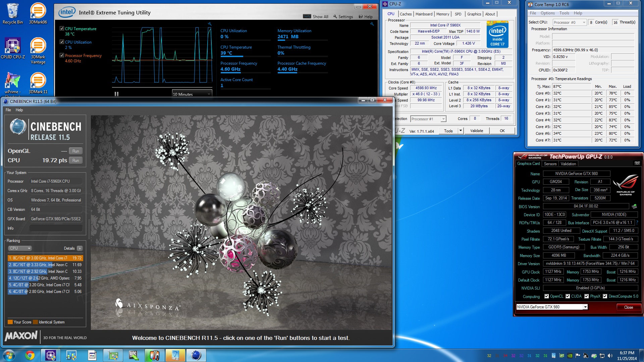Switch to the Caches tab in CPU-Z
Screen dimensions: 644x362
[x=406, y=14]
